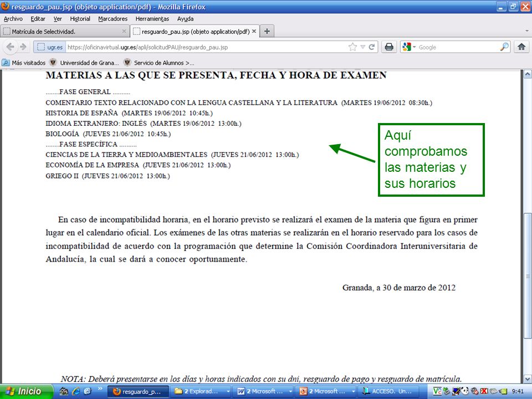Click the first quick launch icon

pos(64,391)
